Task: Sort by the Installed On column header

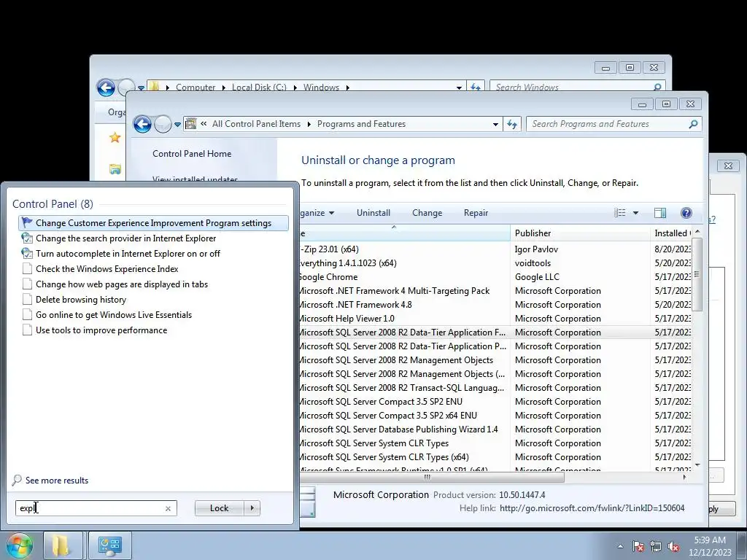Action: point(671,233)
